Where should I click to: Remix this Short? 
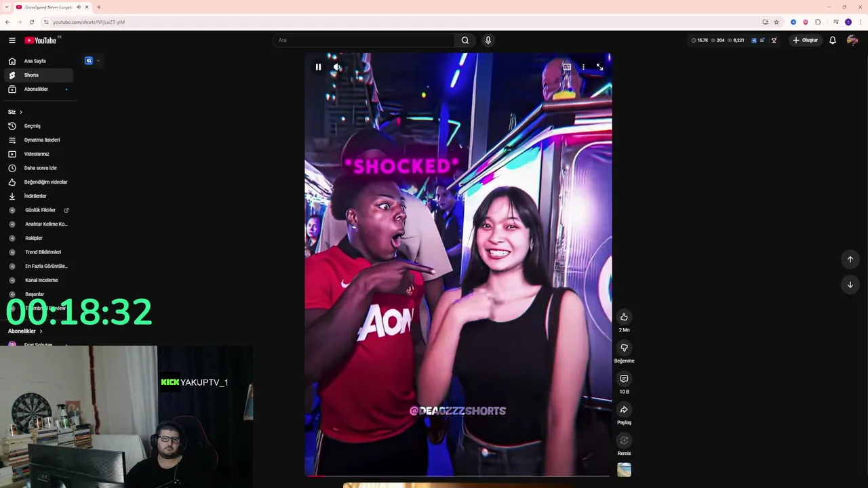[x=624, y=441]
